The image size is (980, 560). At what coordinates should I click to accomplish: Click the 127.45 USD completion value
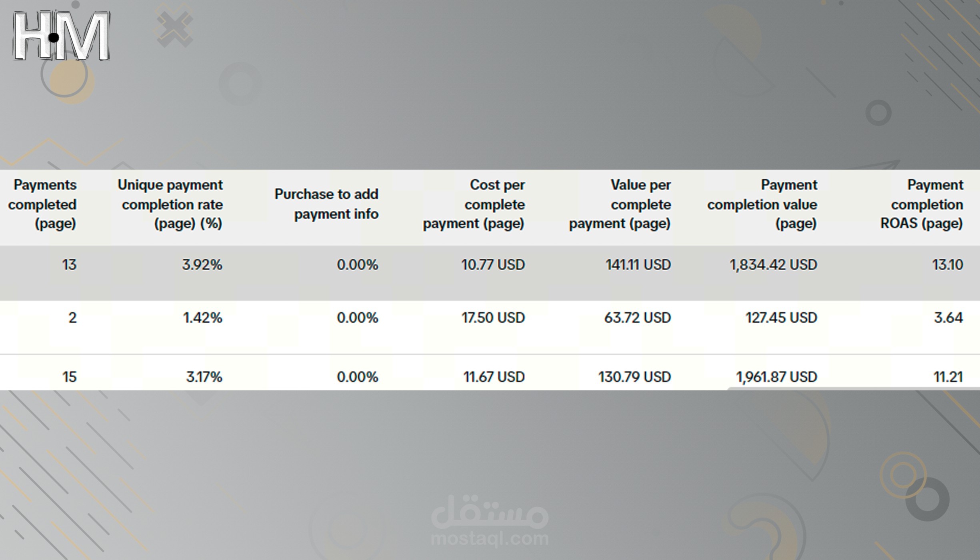(x=781, y=318)
